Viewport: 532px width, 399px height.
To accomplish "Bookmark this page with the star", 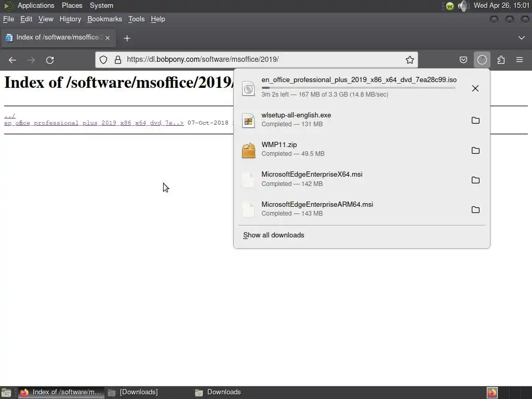I will click(410, 60).
